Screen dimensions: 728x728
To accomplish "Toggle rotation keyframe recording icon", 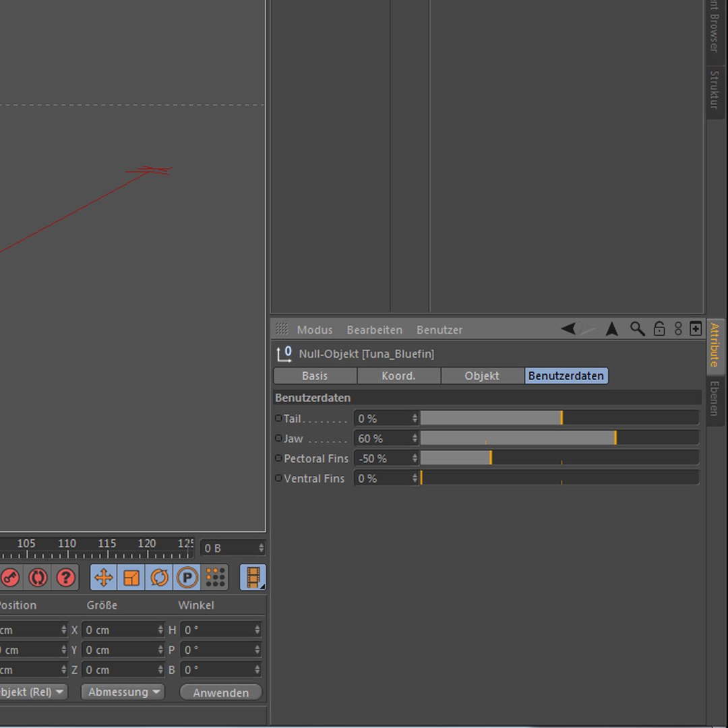I will pos(159,578).
